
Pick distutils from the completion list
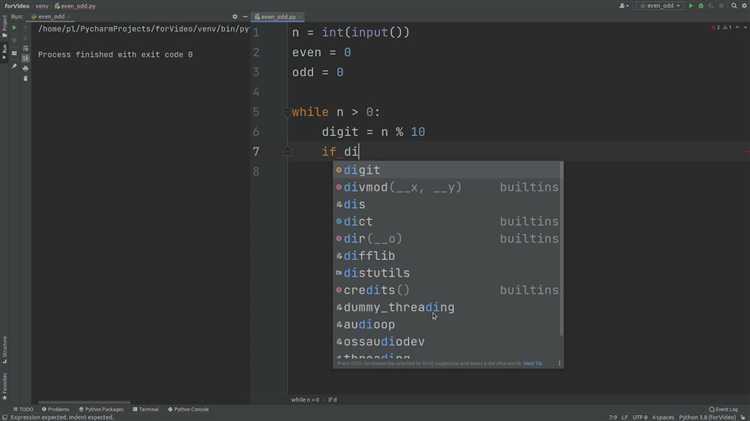[448, 273]
